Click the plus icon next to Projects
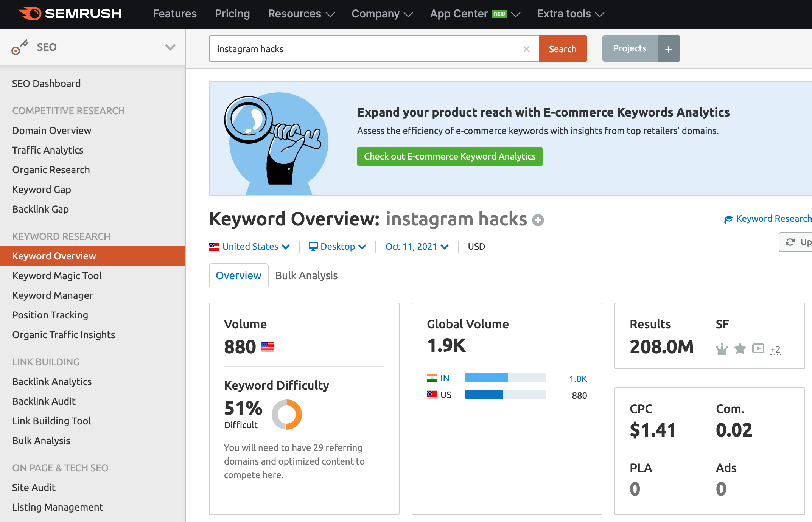Viewport: 812px width, 522px height. [x=669, y=49]
